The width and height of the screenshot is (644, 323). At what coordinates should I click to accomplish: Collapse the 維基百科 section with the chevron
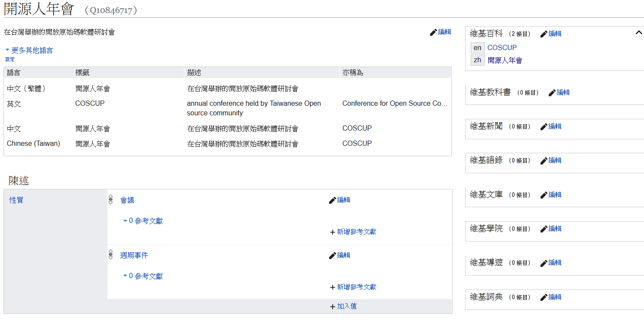pyautogui.click(x=638, y=33)
